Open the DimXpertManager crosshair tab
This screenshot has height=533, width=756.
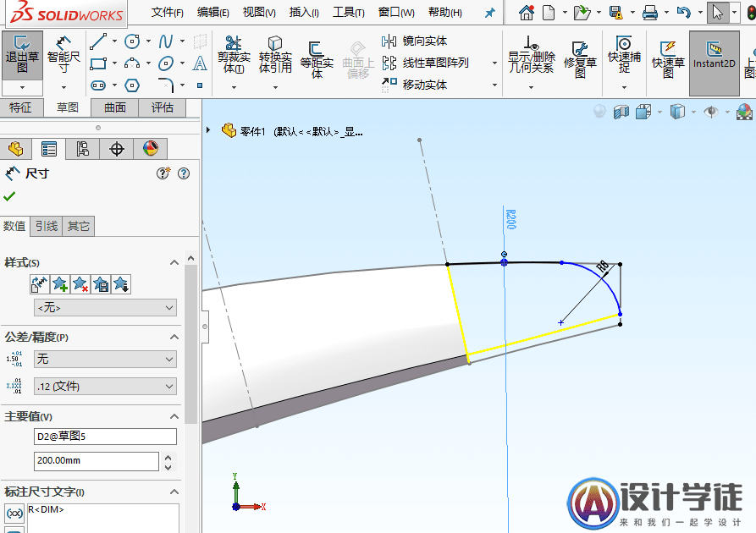(117, 149)
